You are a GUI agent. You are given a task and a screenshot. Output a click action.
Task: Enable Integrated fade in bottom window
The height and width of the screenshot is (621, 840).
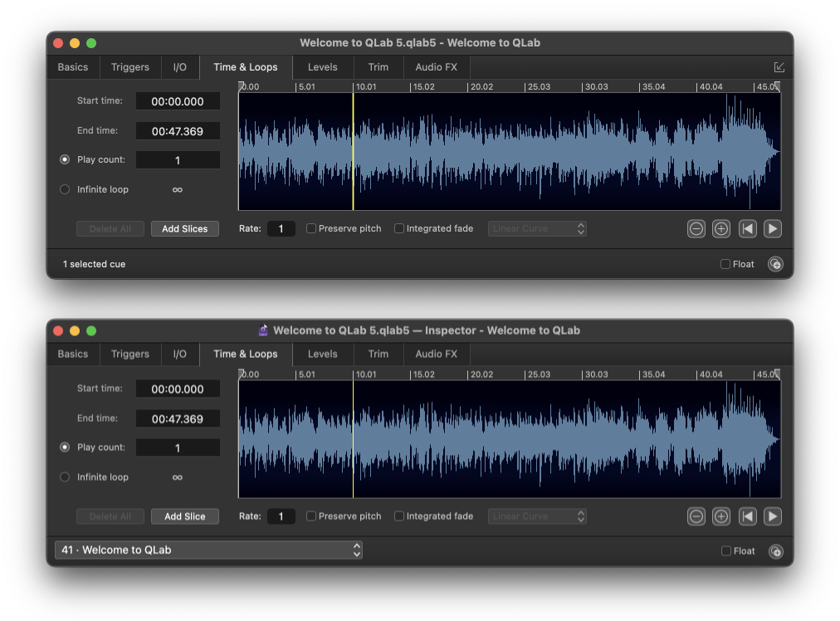tap(399, 516)
